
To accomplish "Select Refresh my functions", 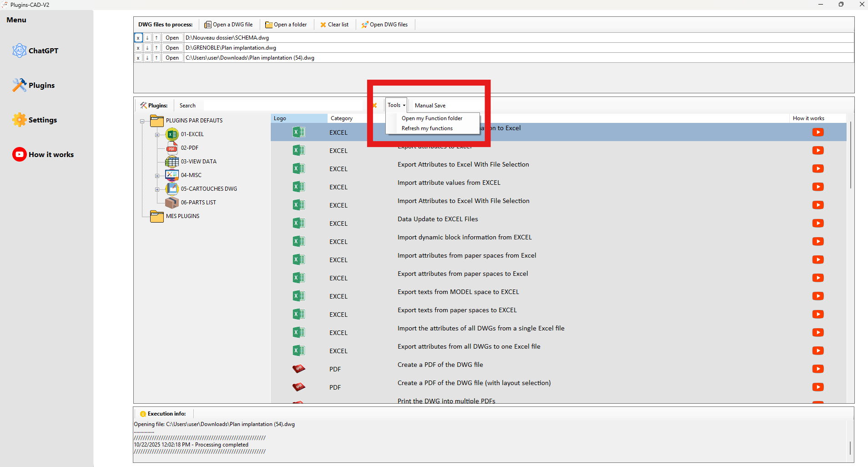I will 427,128.
